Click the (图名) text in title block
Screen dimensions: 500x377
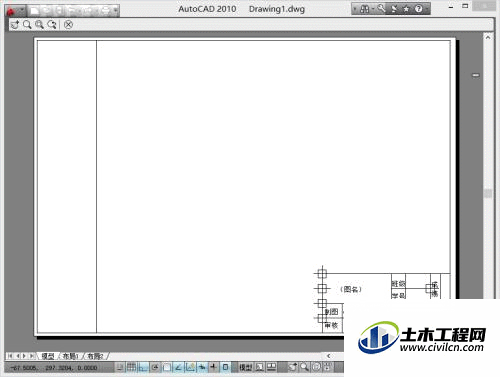point(351,289)
